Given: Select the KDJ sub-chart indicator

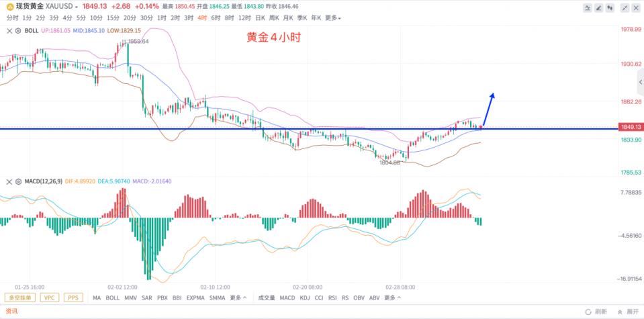Looking at the screenshot, I should [305, 298].
